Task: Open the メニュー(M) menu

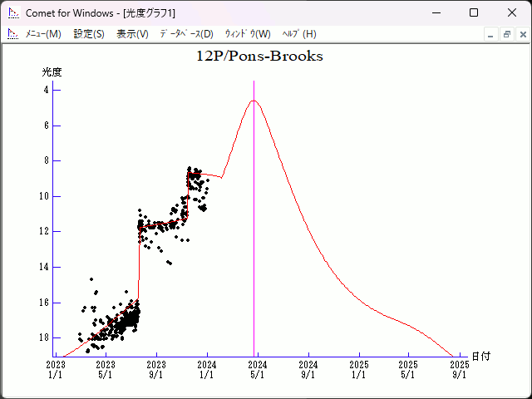Action: pyautogui.click(x=43, y=34)
